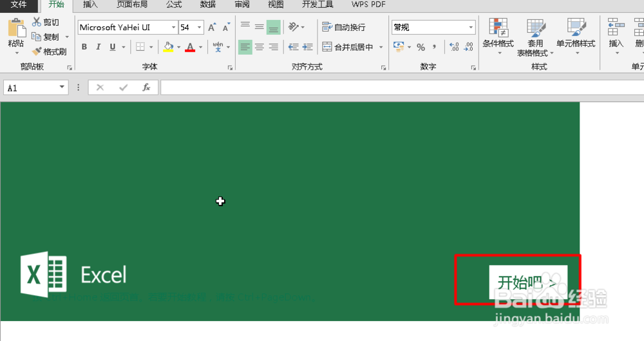644x341 pixels.
Task: Open font color dropdown arrow
Action: point(200,47)
